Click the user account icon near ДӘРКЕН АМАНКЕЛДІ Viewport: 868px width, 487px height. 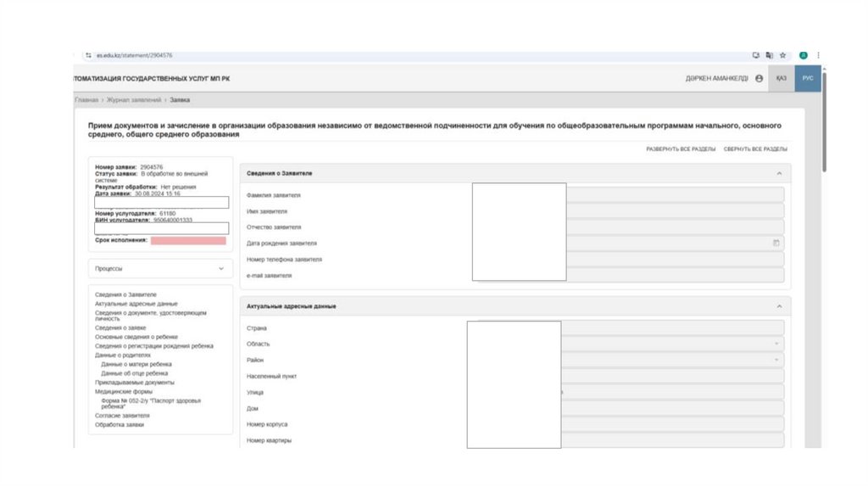point(759,79)
